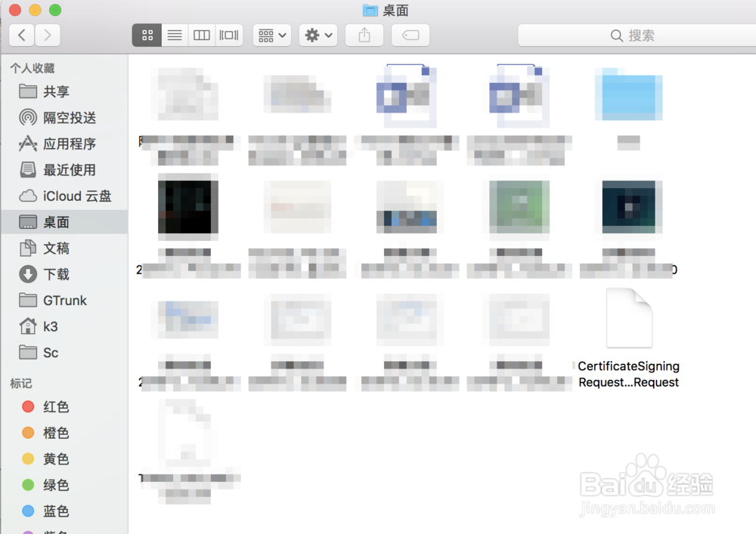756x534 pixels.
Task: Switch to column view
Action: 202,35
